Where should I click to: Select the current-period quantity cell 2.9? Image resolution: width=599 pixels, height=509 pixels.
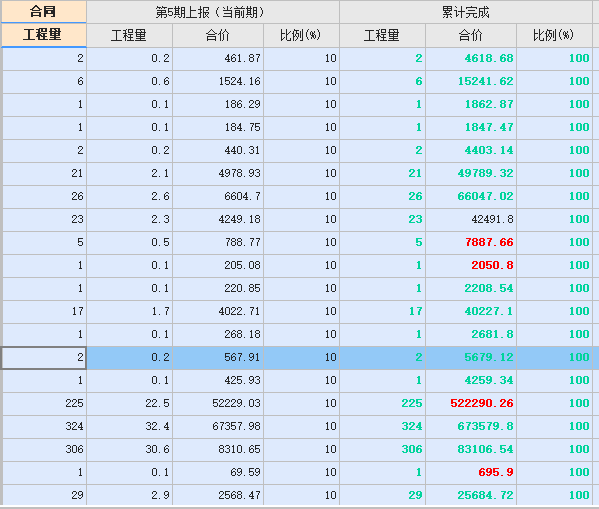pyautogui.click(x=130, y=495)
